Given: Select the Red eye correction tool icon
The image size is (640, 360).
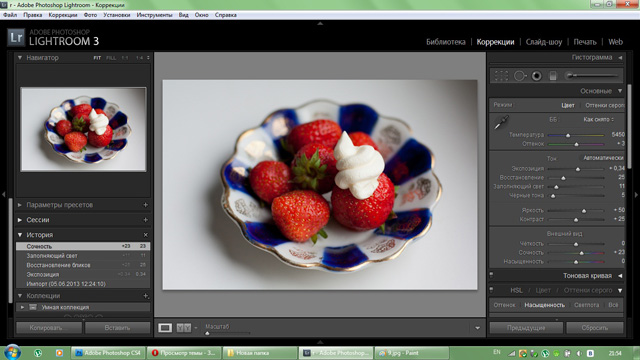Looking at the screenshot, I should tap(537, 76).
